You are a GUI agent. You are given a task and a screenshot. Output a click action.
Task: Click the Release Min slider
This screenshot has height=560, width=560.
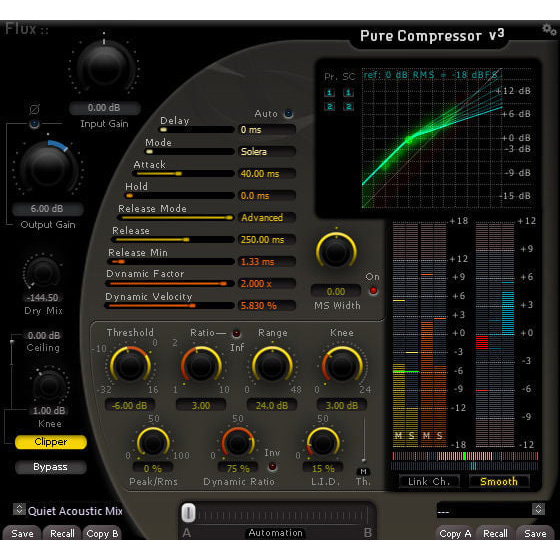171,262
